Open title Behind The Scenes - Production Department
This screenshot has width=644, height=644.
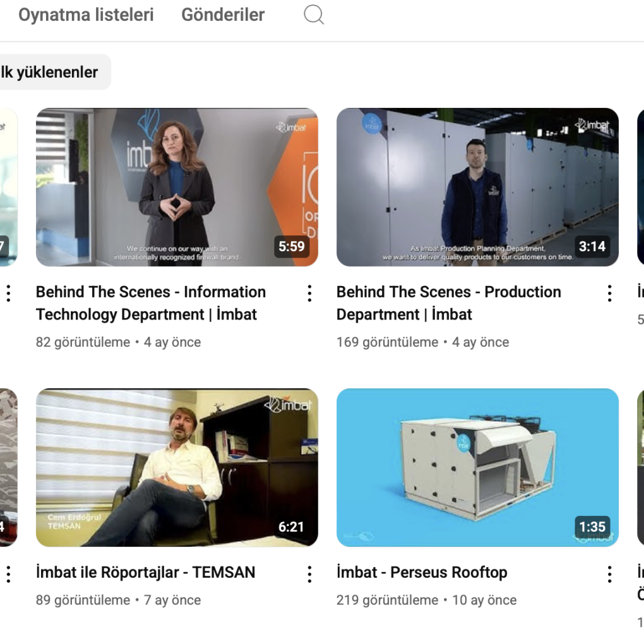[x=448, y=303]
